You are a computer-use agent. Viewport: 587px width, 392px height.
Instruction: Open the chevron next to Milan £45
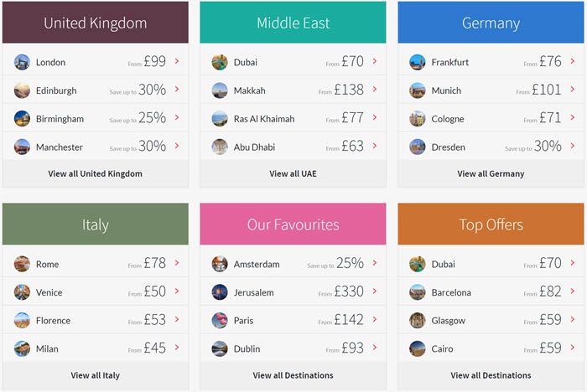tap(177, 348)
